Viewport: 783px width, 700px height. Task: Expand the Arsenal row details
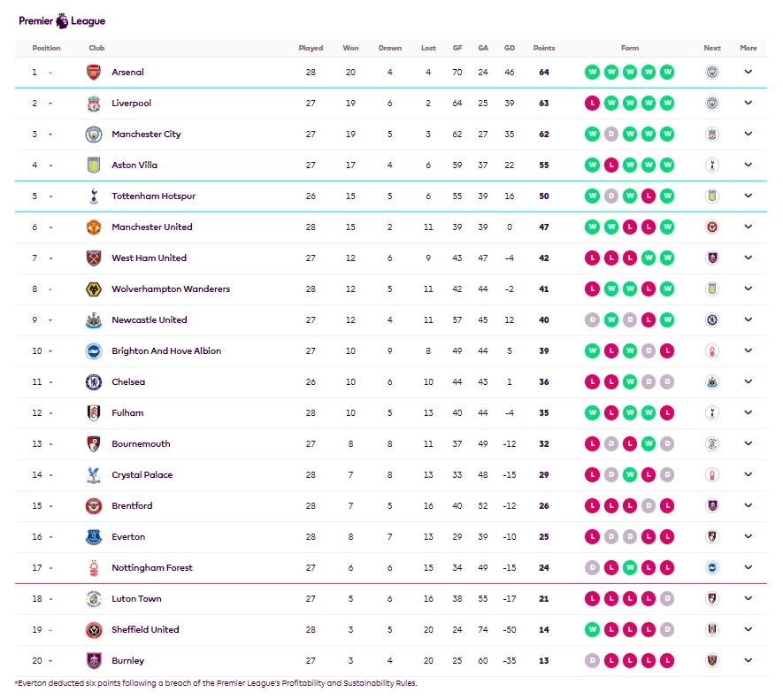(x=748, y=73)
